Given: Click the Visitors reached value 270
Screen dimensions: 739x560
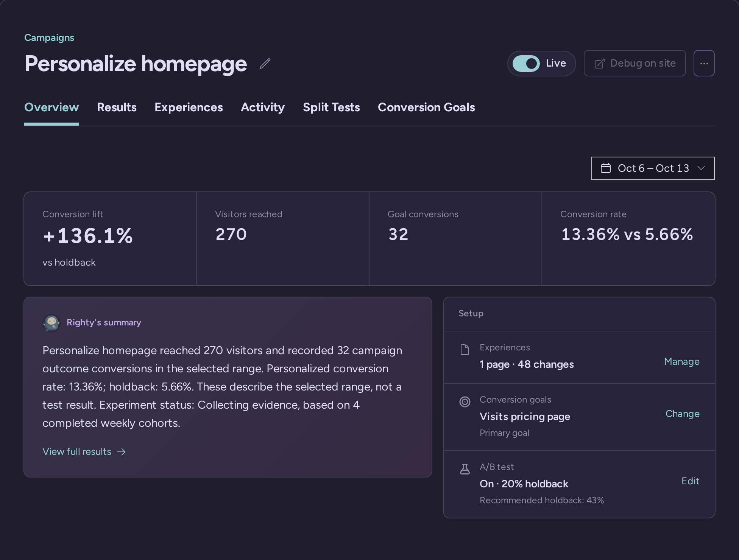Looking at the screenshot, I should (x=231, y=234).
